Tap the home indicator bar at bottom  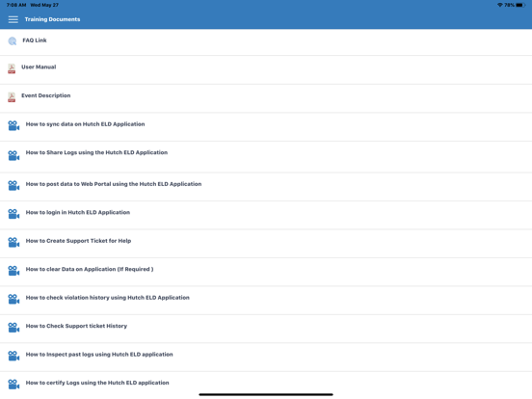(266, 394)
